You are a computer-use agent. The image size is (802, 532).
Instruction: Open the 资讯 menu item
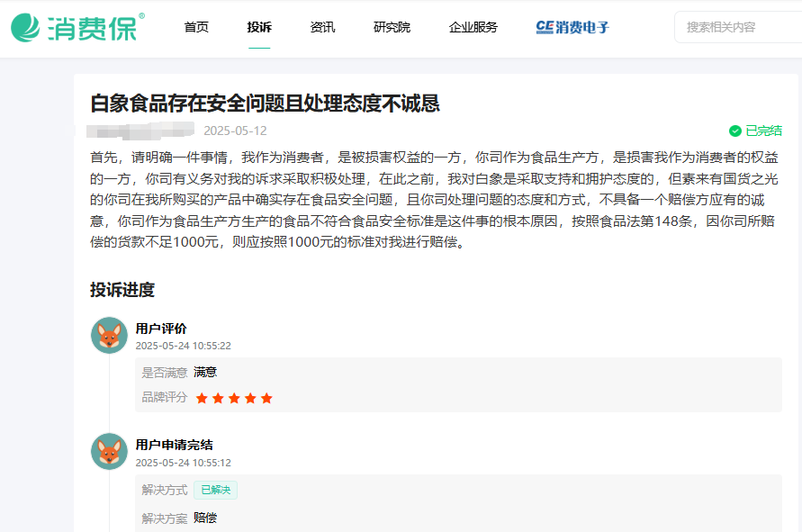click(x=323, y=27)
